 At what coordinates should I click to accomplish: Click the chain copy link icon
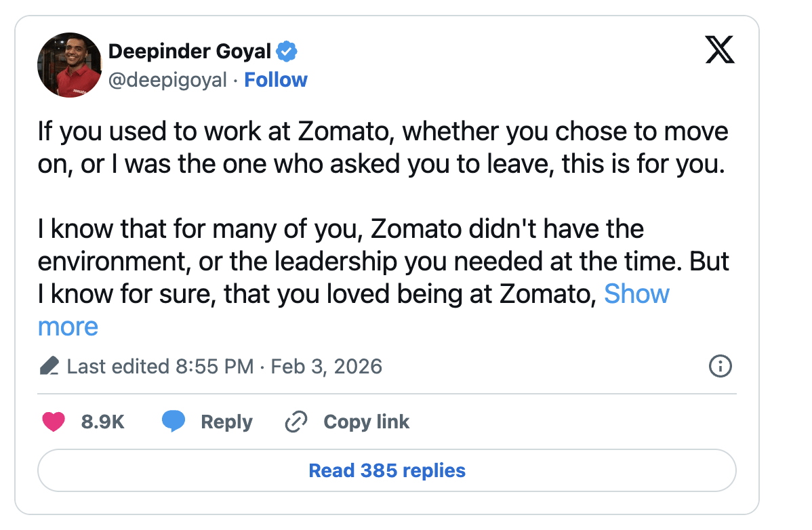click(296, 422)
